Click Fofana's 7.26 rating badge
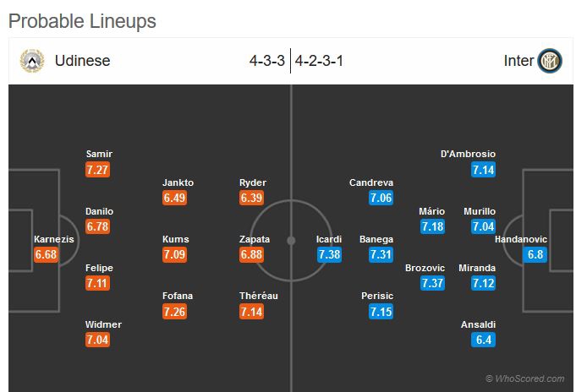576x392 pixels. click(175, 311)
